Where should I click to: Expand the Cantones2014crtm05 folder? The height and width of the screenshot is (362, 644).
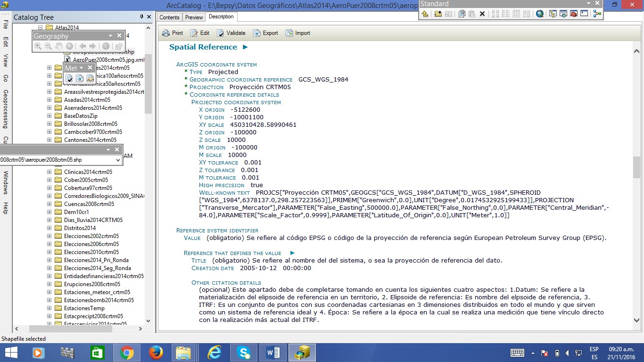[x=49, y=140]
